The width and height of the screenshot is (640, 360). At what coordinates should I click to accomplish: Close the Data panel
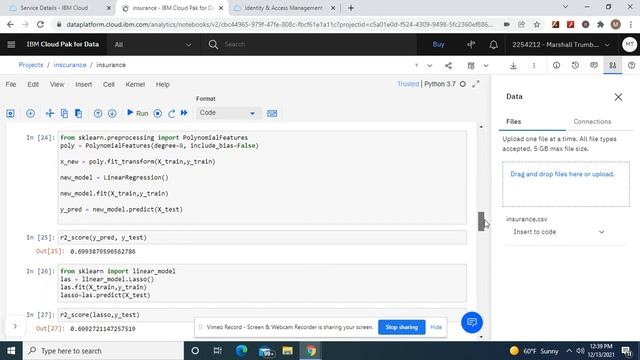618,97
